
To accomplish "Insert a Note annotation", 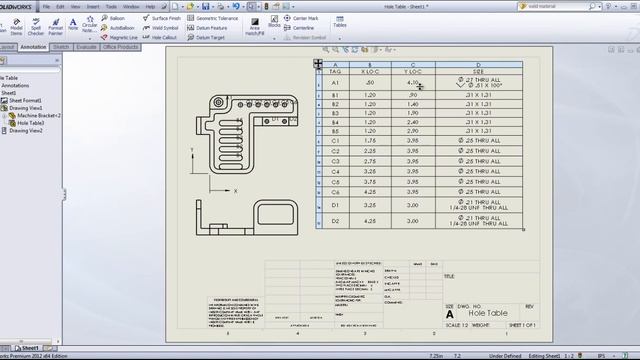I will click(x=73, y=24).
